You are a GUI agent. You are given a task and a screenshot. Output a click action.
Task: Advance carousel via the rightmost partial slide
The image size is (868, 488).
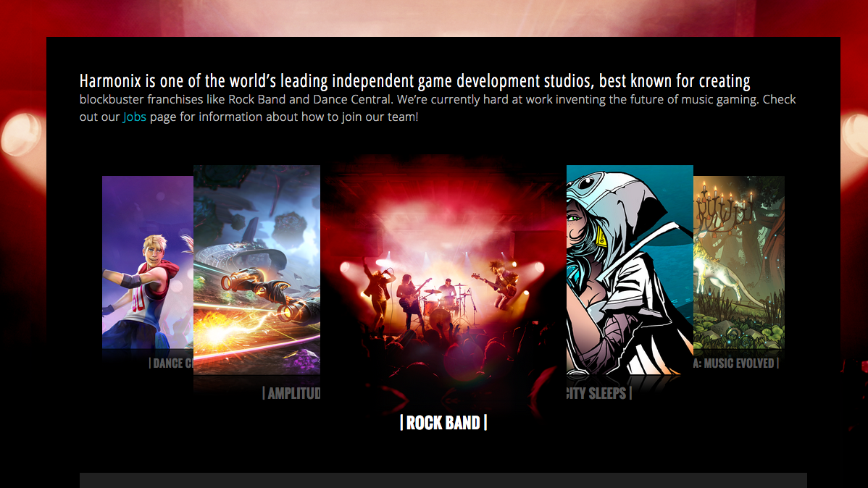pyautogui.click(x=739, y=275)
